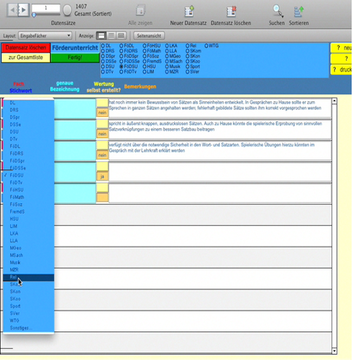The height and width of the screenshot is (360, 360).
Task: Select the DSU radio button
Action: pyautogui.click(x=103, y=66)
